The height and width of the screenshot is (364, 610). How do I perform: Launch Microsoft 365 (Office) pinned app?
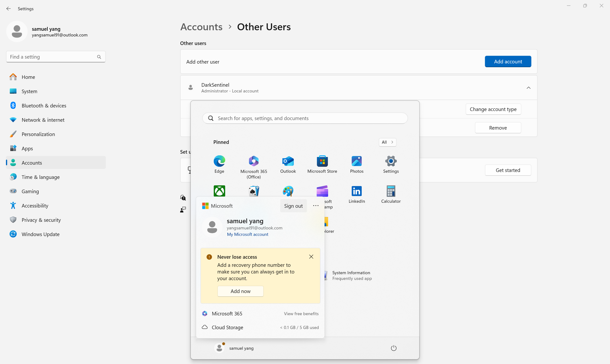coord(254,167)
